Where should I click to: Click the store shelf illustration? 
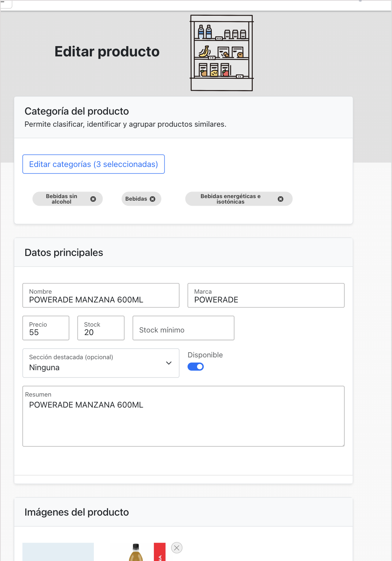tap(222, 53)
